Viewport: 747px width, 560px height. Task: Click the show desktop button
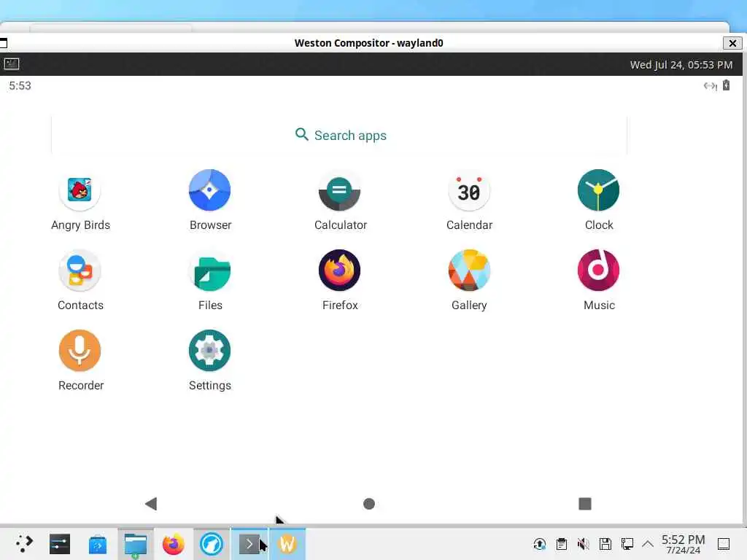(x=724, y=544)
